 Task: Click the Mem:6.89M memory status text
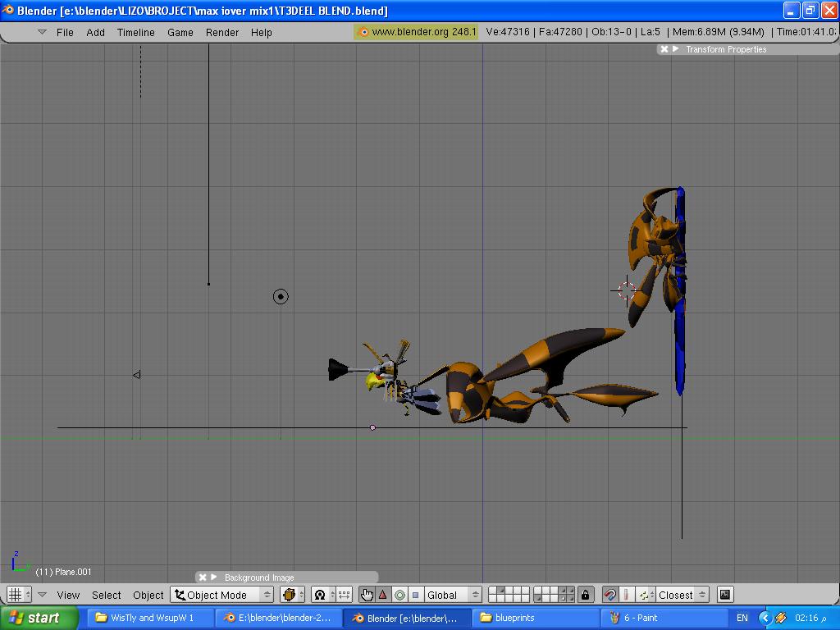(719, 32)
